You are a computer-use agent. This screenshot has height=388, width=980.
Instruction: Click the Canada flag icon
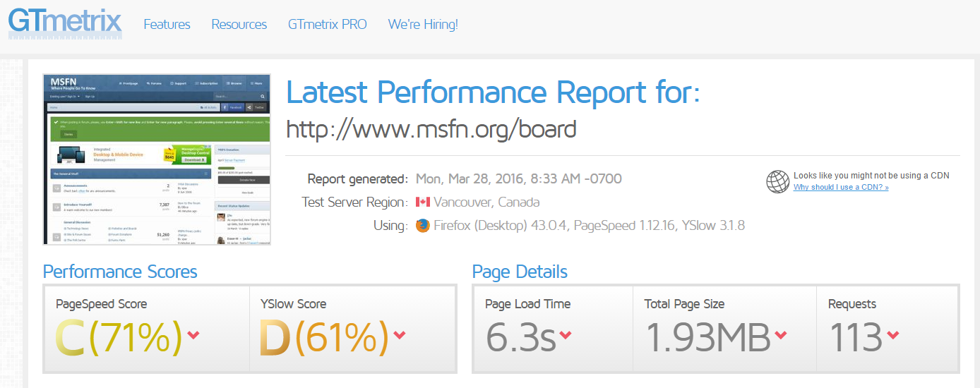pos(423,202)
